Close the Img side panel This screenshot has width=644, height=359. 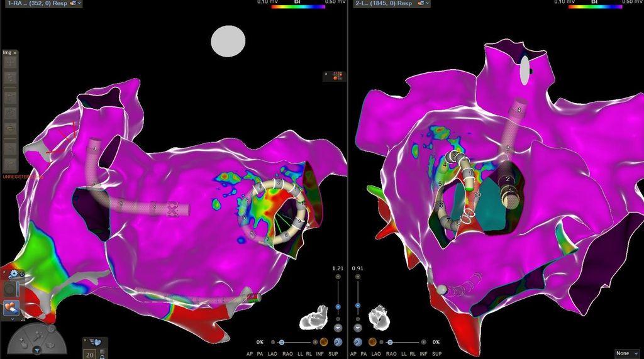(x=15, y=53)
